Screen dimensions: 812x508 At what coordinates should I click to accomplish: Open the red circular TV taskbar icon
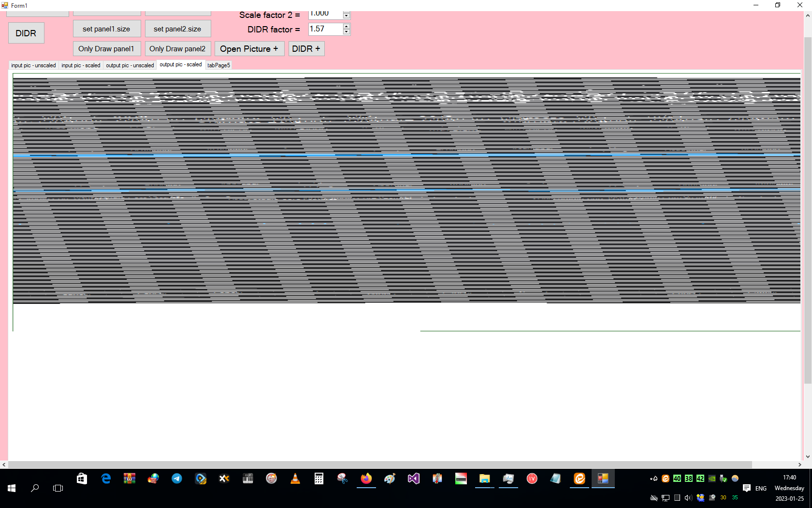(x=532, y=478)
